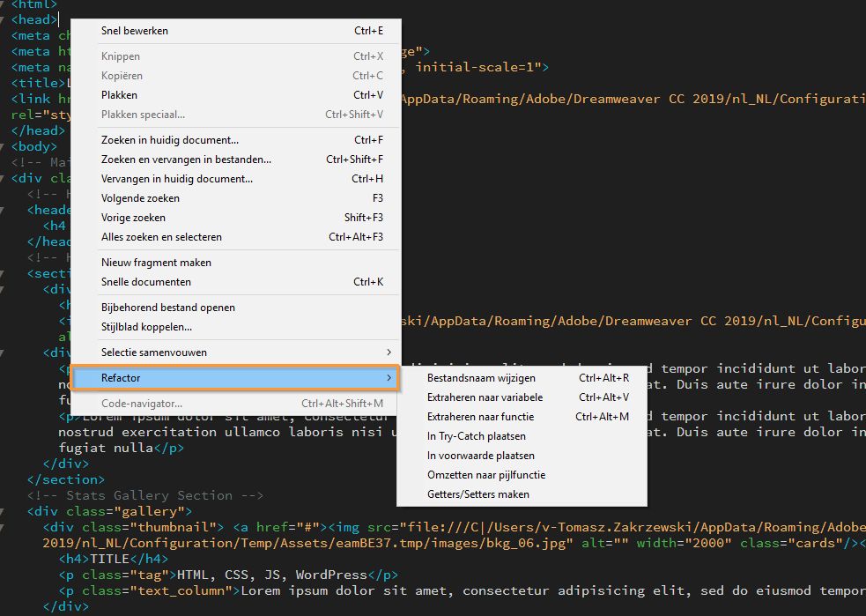Expand the highlighted 'Refactor' submenu
866x616 pixels.
123,377
